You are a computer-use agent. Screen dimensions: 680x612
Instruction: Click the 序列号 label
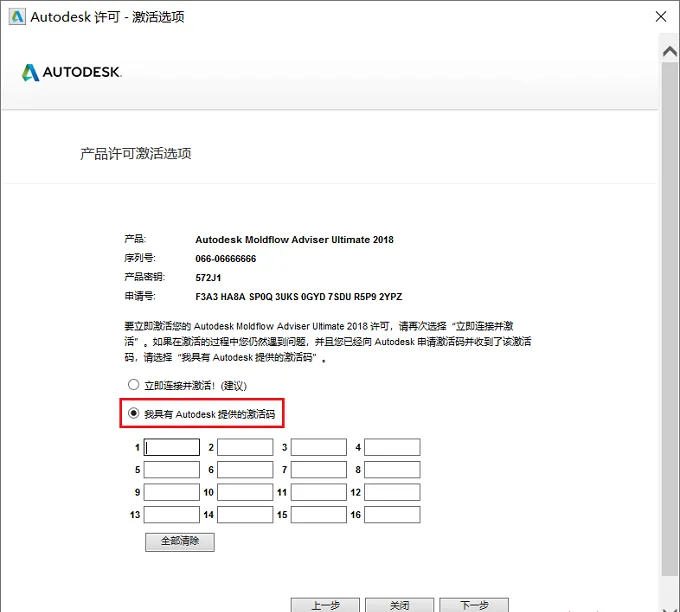pos(140,258)
